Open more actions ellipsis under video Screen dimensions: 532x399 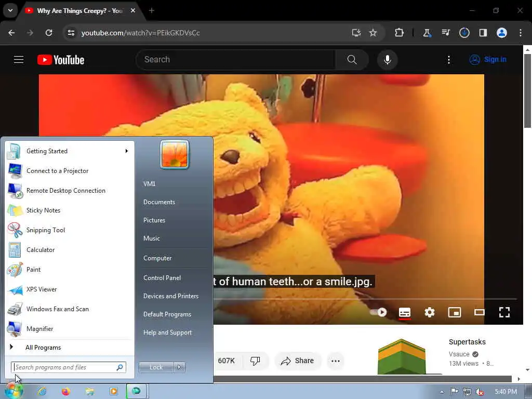pyautogui.click(x=335, y=361)
